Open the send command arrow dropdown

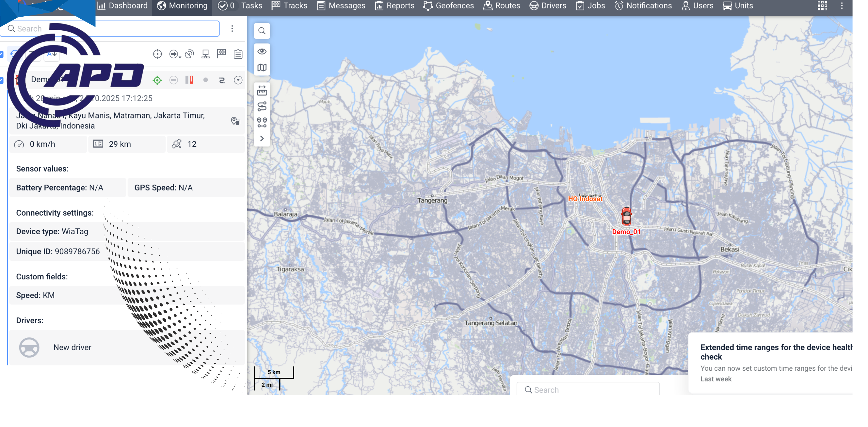(x=175, y=54)
